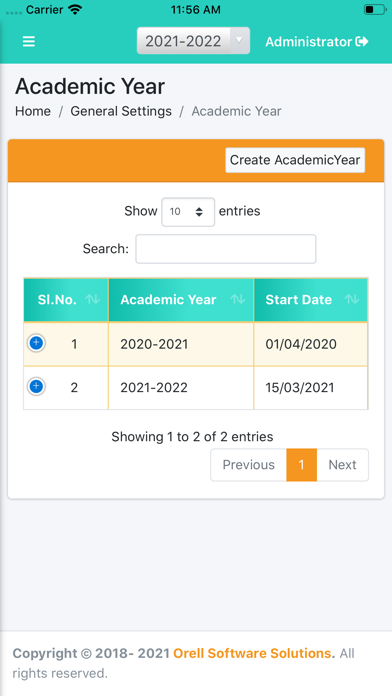The height and width of the screenshot is (696, 392).
Task: Open the hamburger menu icon
Action: (x=29, y=42)
